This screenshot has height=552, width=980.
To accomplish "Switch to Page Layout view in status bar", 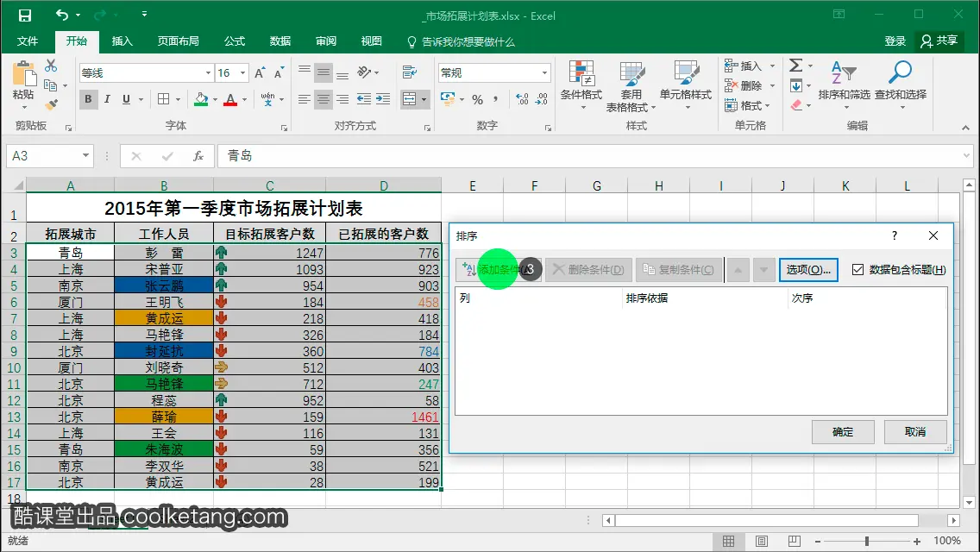I will [761, 541].
